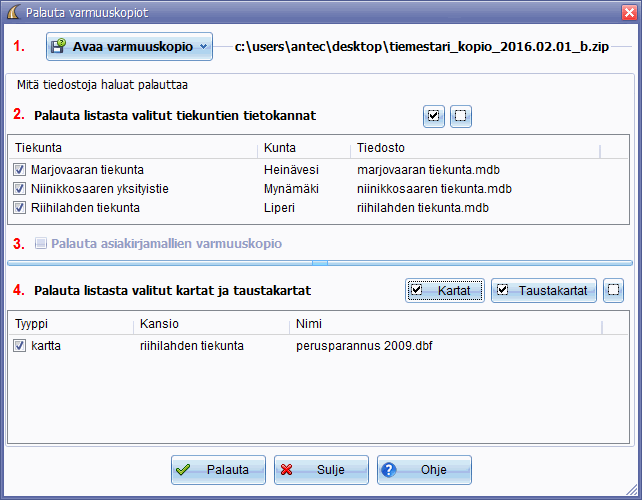Click deselect-all icon beside Taustakartat button
642x500 pixels.
[614, 290]
